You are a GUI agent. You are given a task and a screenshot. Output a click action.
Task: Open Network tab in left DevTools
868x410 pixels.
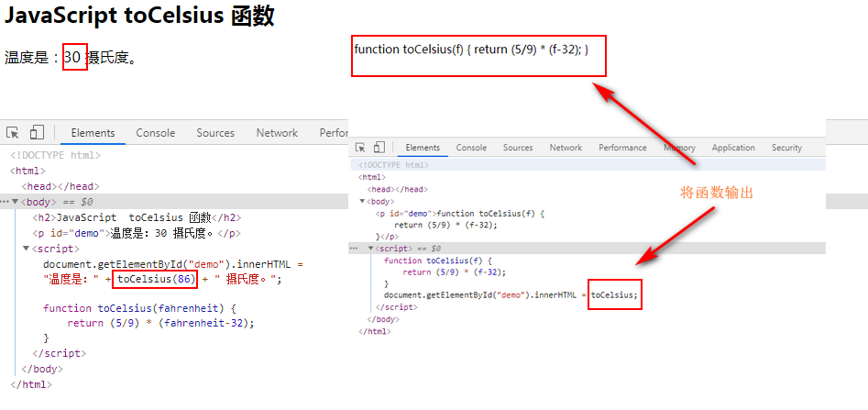(277, 133)
